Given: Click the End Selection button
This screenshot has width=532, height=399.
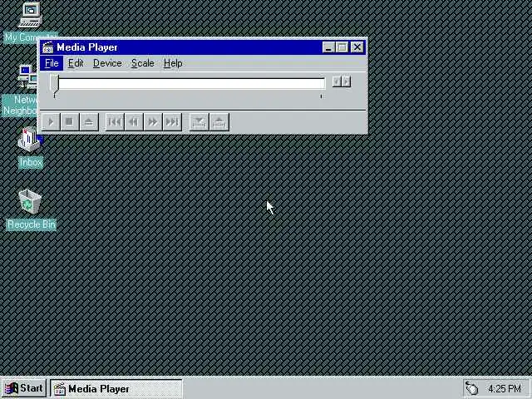Looking at the screenshot, I should 219,122.
